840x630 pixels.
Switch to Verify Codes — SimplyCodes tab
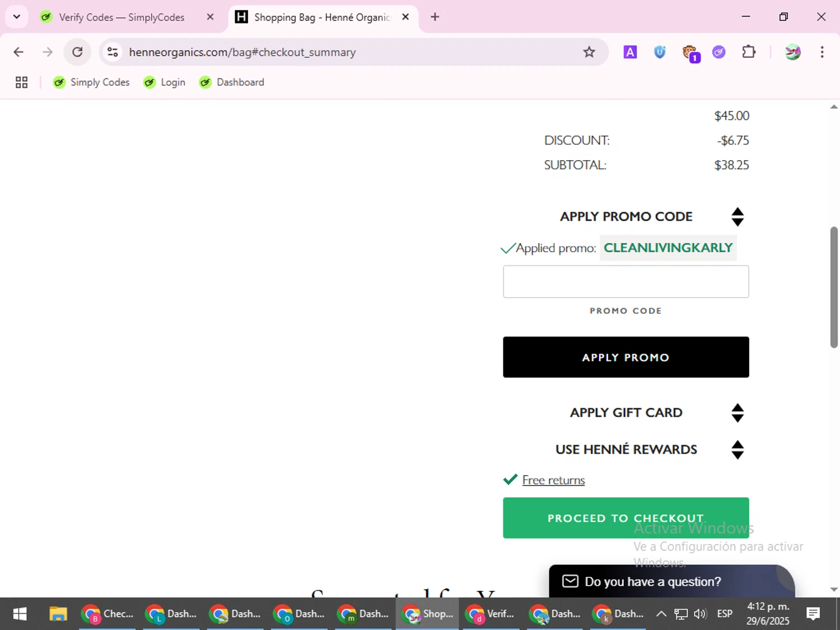point(122,17)
